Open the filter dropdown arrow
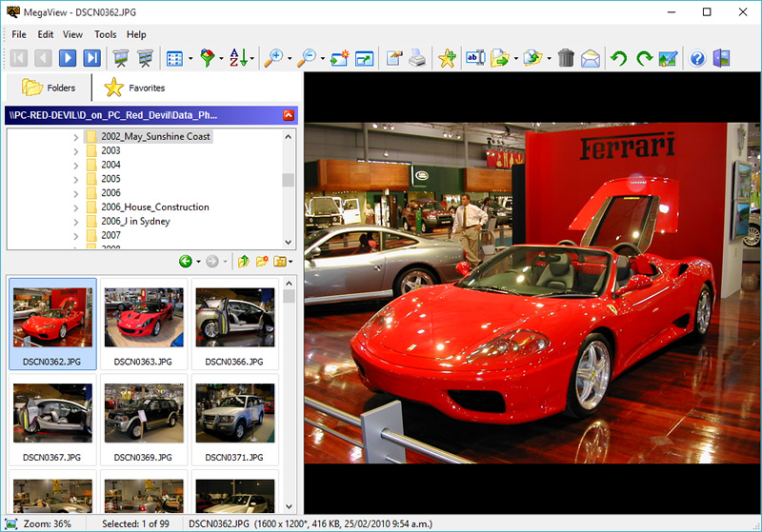The image size is (762, 532). click(221, 59)
